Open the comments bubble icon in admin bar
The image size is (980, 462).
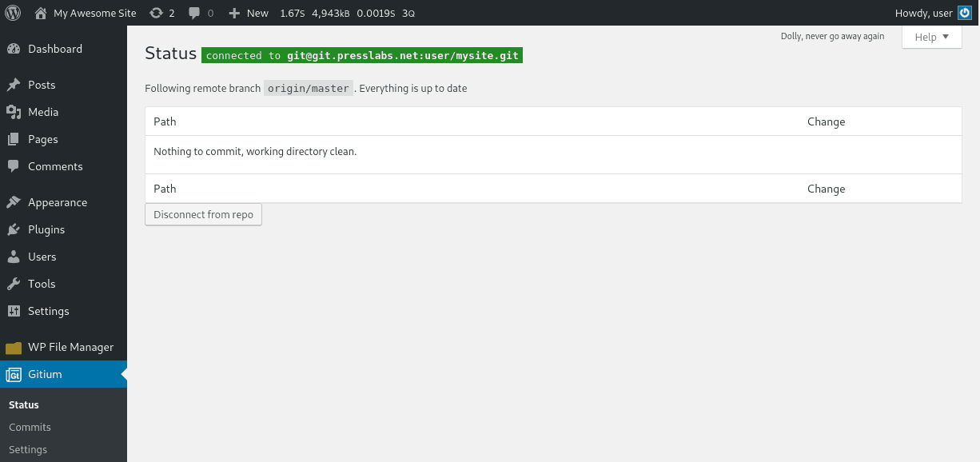194,13
